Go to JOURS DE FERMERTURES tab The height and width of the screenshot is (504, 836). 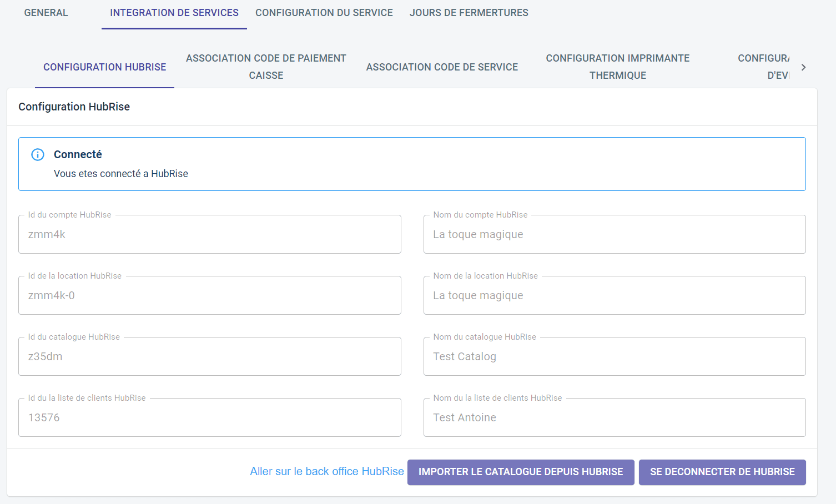pyautogui.click(x=469, y=13)
